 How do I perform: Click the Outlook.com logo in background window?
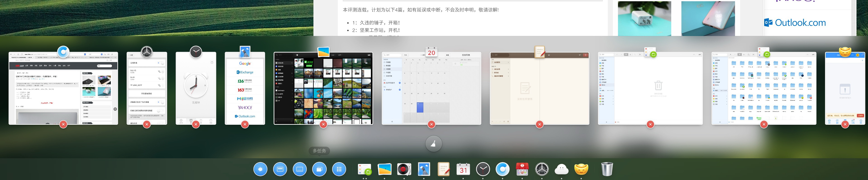tap(795, 23)
